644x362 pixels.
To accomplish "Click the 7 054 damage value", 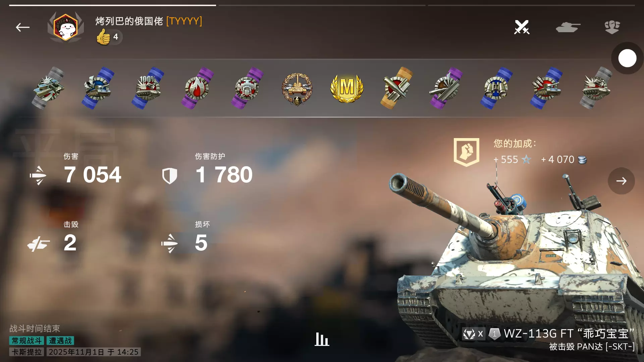I will 93,175.
